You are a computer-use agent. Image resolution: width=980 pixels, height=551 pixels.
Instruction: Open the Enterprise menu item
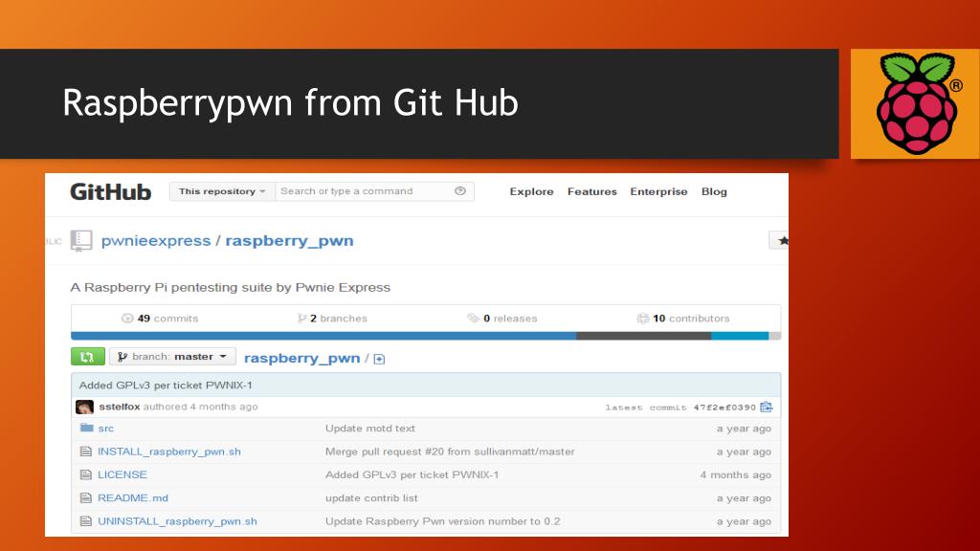click(x=658, y=191)
